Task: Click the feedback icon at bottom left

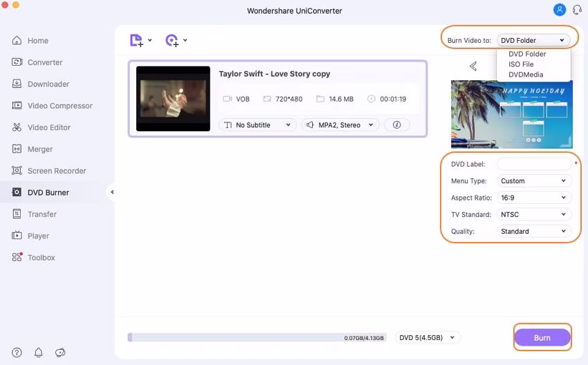Action: [60, 353]
